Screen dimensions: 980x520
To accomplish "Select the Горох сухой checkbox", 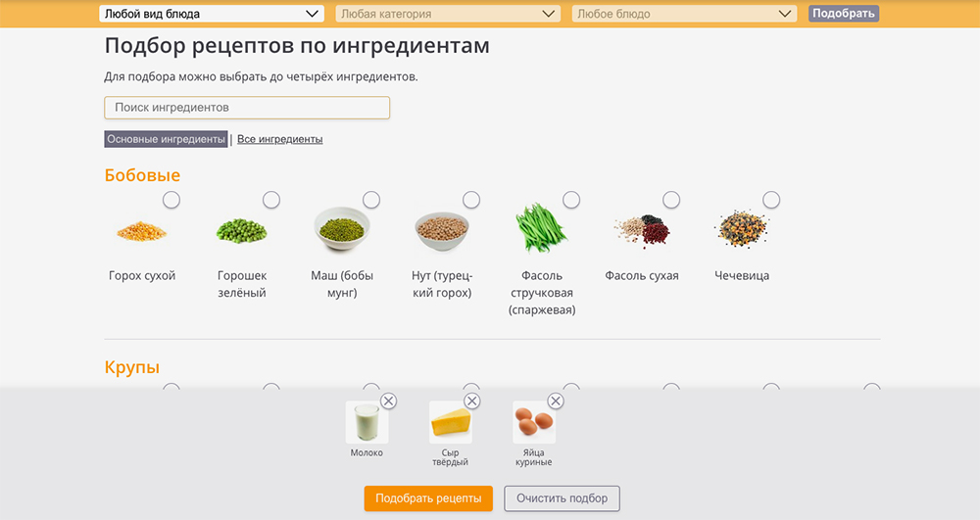I will click(x=171, y=200).
